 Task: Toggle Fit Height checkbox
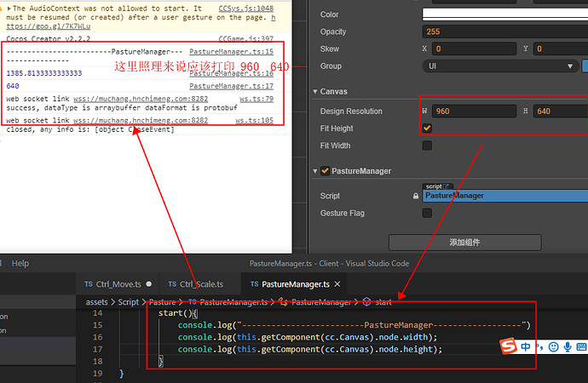[427, 129]
